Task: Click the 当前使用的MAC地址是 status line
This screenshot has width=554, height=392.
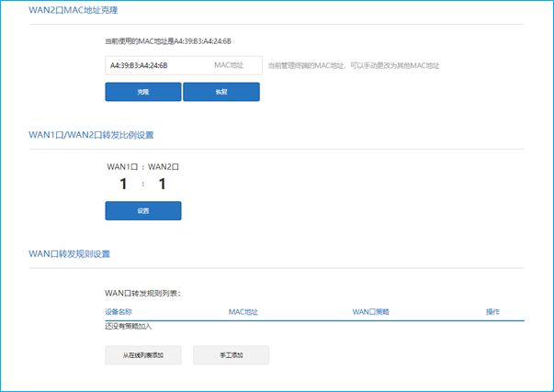Action: pyautogui.click(x=168, y=41)
